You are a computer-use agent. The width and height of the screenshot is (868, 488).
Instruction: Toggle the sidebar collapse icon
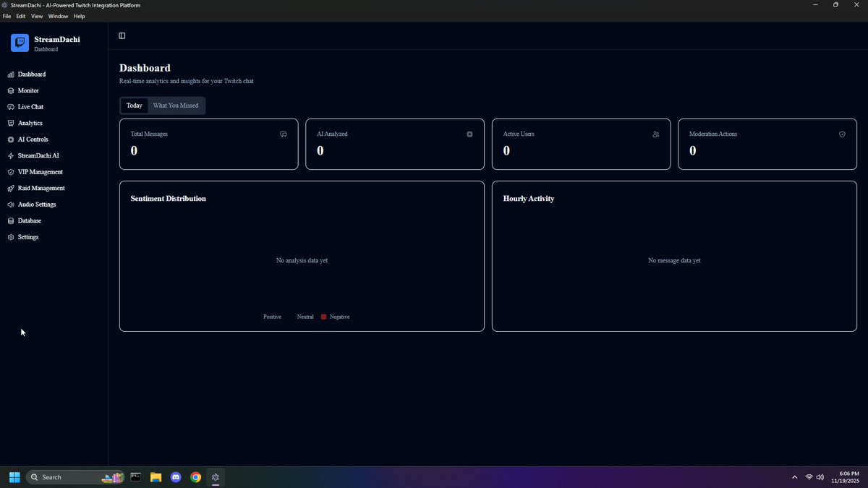point(122,35)
